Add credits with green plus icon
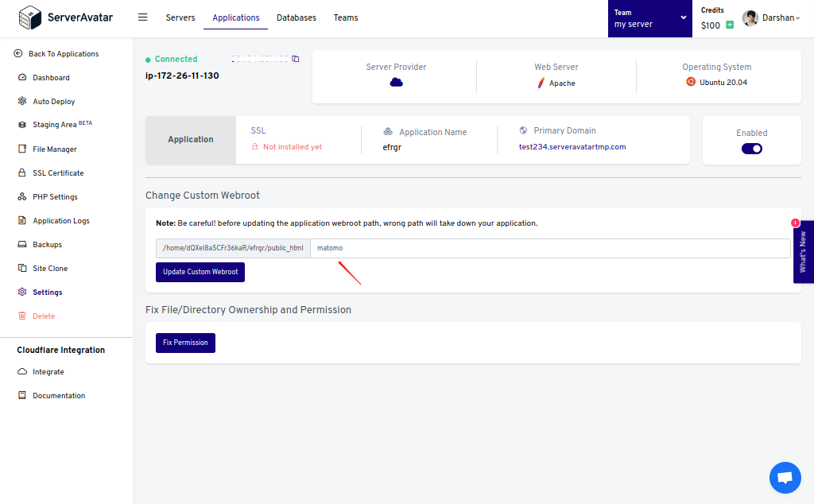This screenshot has width=814, height=504. click(x=730, y=25)
